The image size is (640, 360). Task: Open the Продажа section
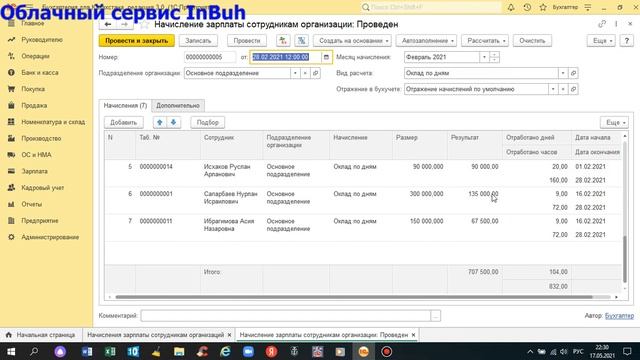(x=34, y=105)
